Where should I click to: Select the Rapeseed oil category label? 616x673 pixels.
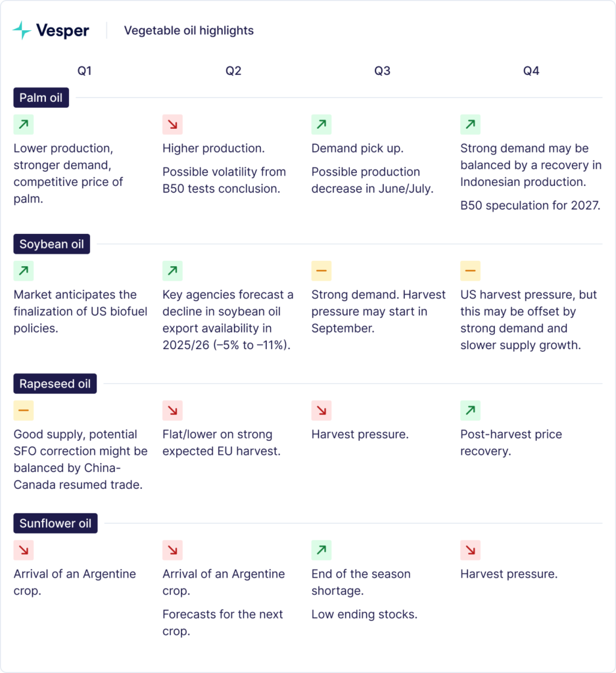(55, 384)
